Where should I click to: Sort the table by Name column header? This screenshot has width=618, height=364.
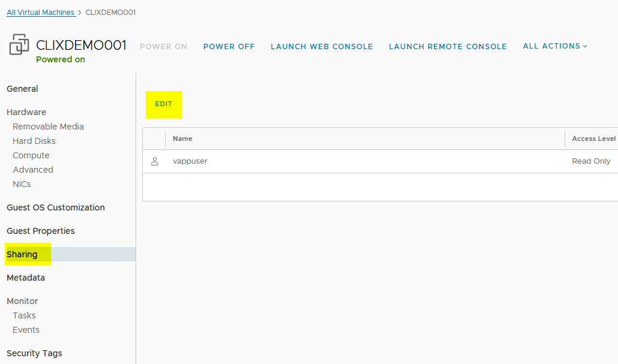[182, 139]
